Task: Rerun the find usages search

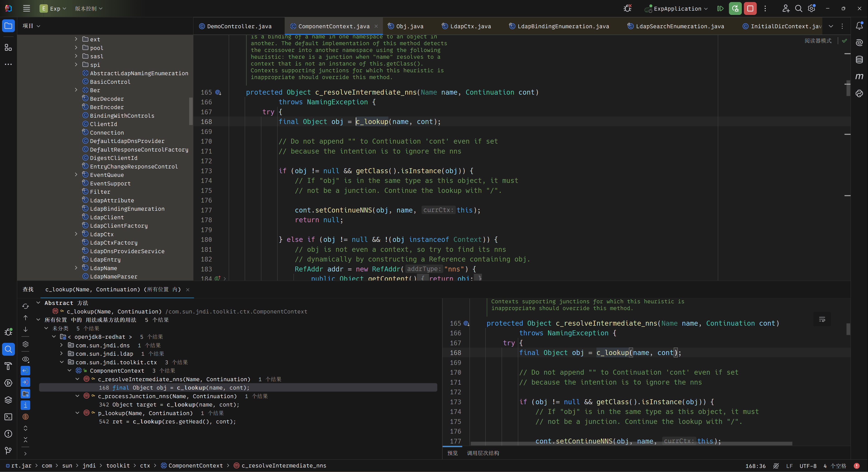Action: tap(25, 306)
